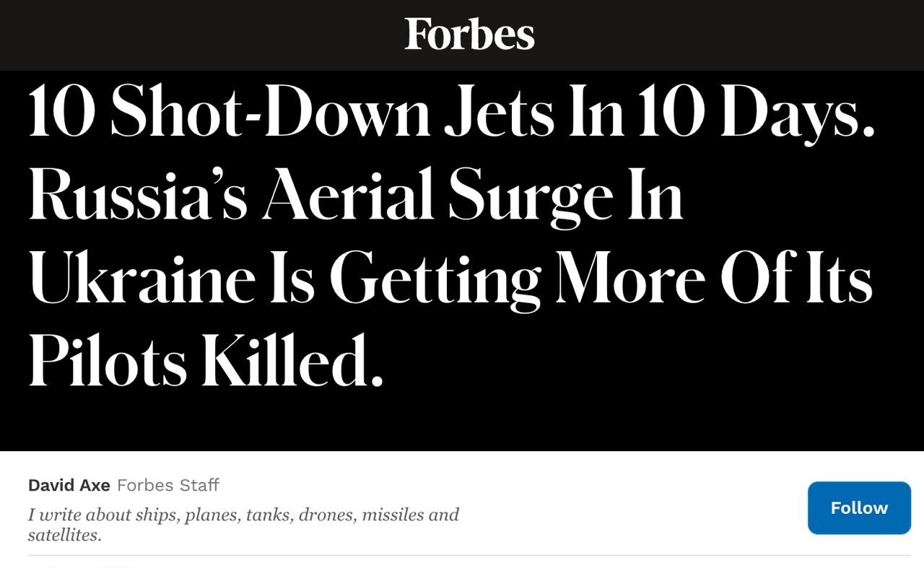Click the Forbes Staff label
Image resolution: width=924 pixels, height=568 pixels.
(168, 486)
